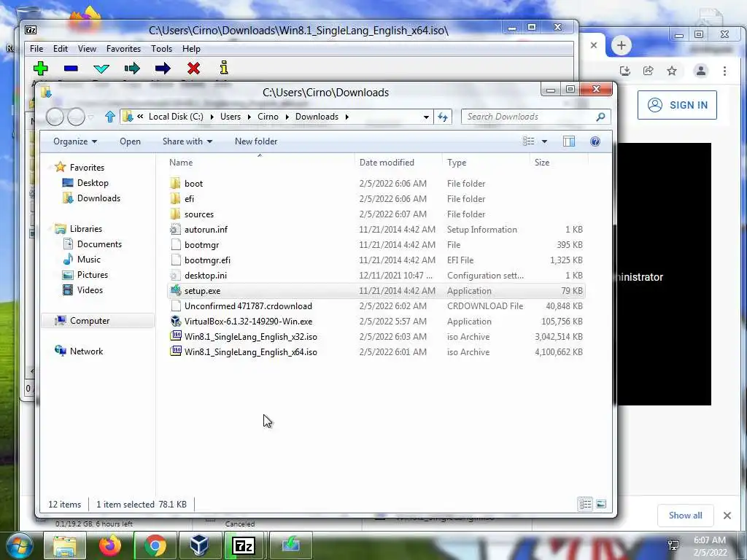Click the Forward navigation button in Explorer

click(76, 117)
